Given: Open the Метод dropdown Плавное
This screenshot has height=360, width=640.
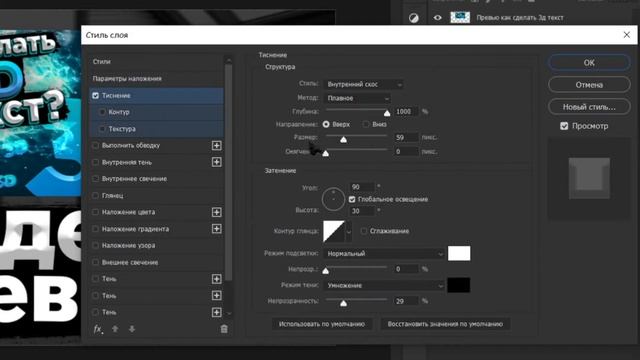Looking at the screenshot, I should click(357, 98).
